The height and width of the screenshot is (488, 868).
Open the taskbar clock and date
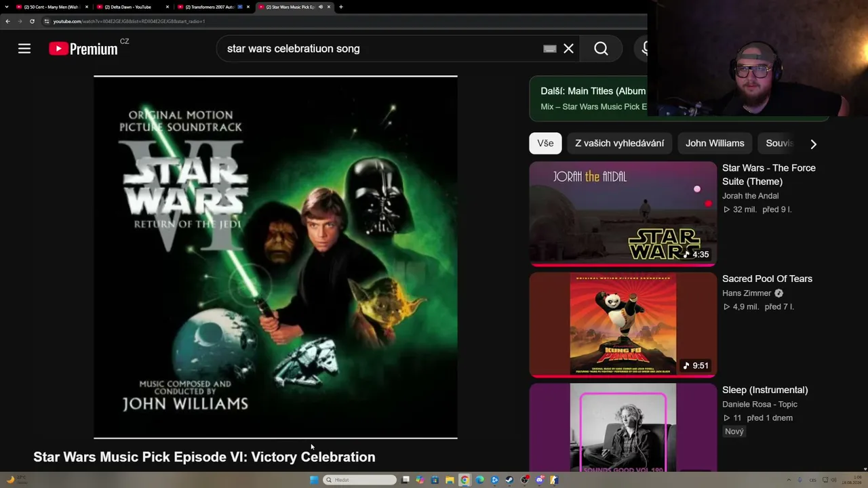(x=852, y=480)
